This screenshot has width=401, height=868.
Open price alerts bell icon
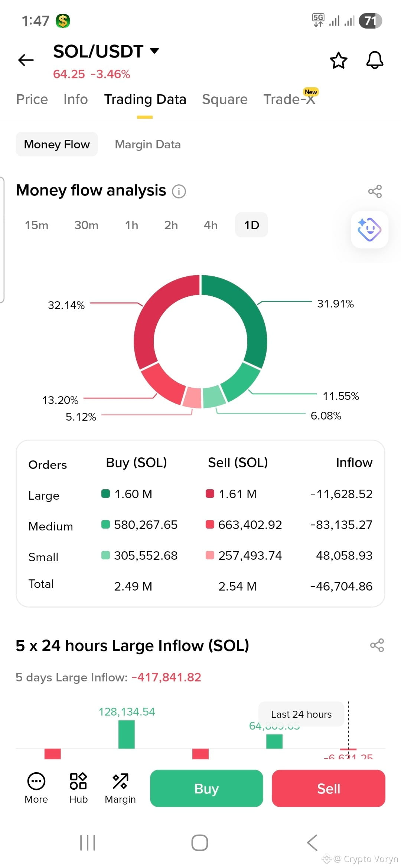pyautogui.click(x=375, y=60)
